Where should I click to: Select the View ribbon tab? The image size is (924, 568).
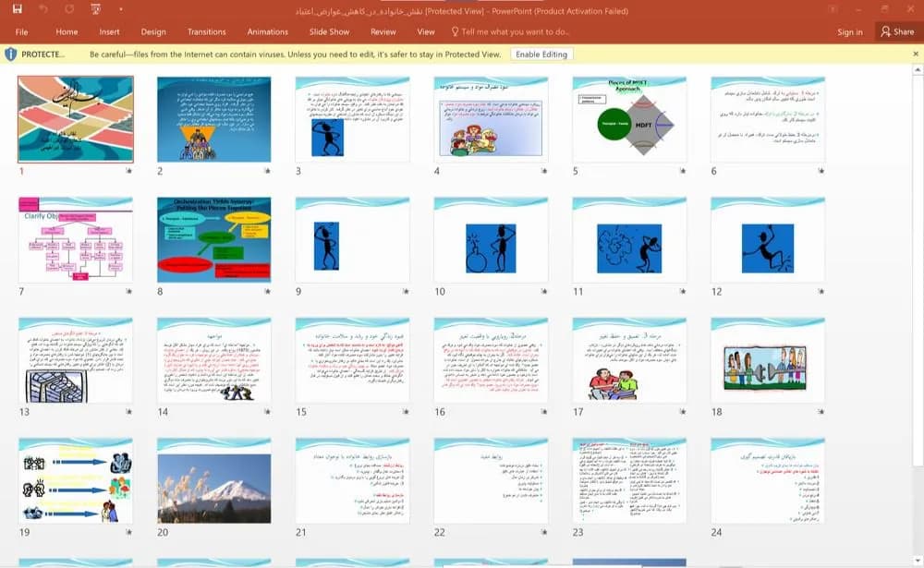coord(426,31)
